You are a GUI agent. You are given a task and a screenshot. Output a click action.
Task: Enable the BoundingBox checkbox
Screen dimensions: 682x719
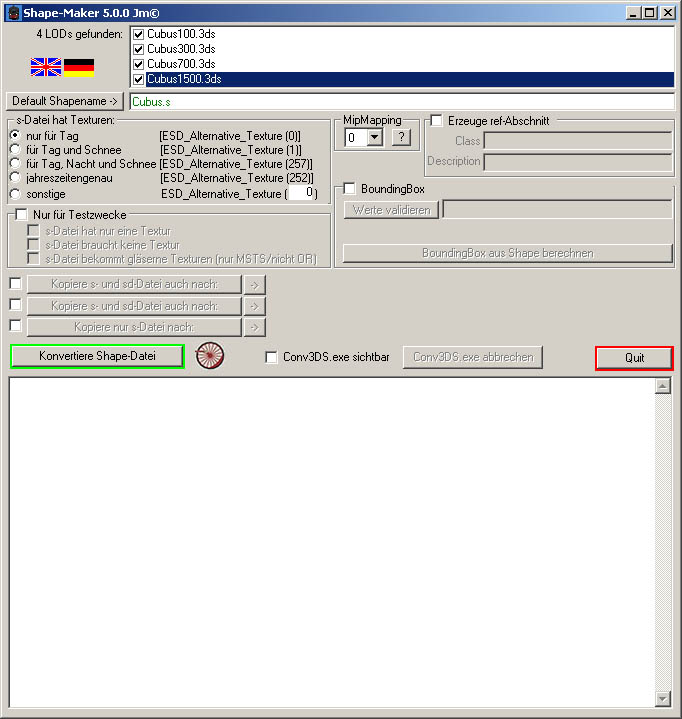pos(350,189)
